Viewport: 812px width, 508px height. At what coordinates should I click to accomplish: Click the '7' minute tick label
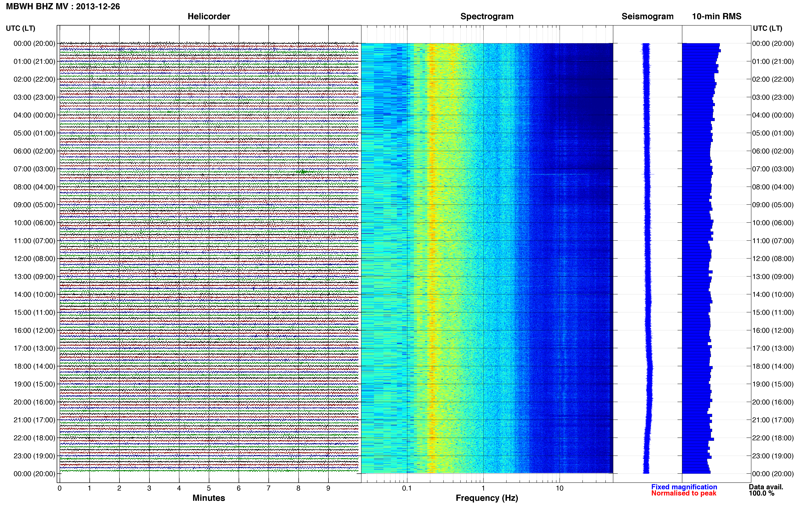tap(269, 488)
